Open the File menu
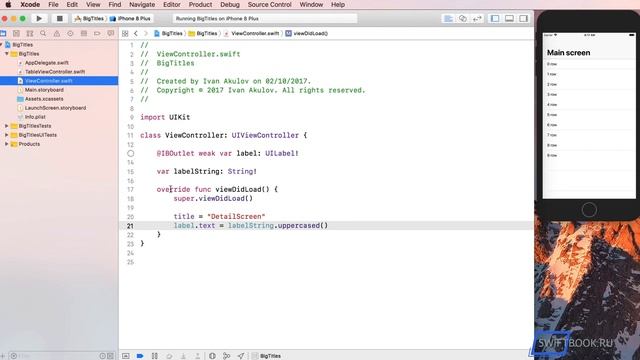640x360 pixels. 53,4
